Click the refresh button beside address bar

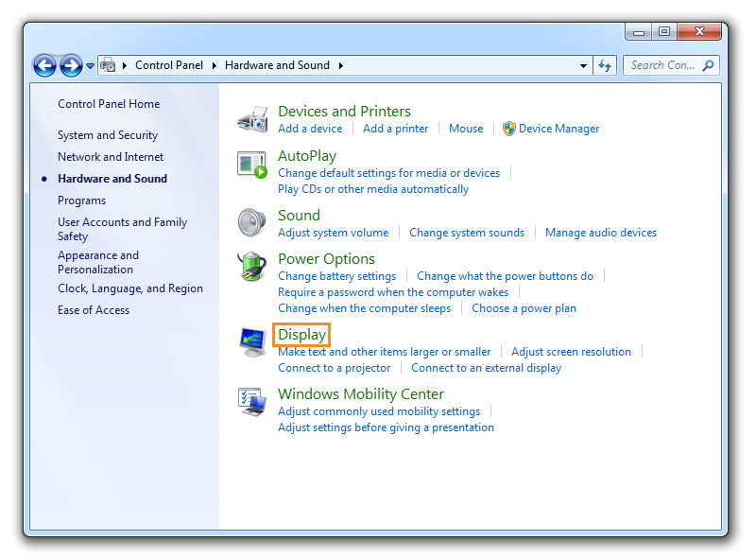pyautogui.click(x=605, y=65)
